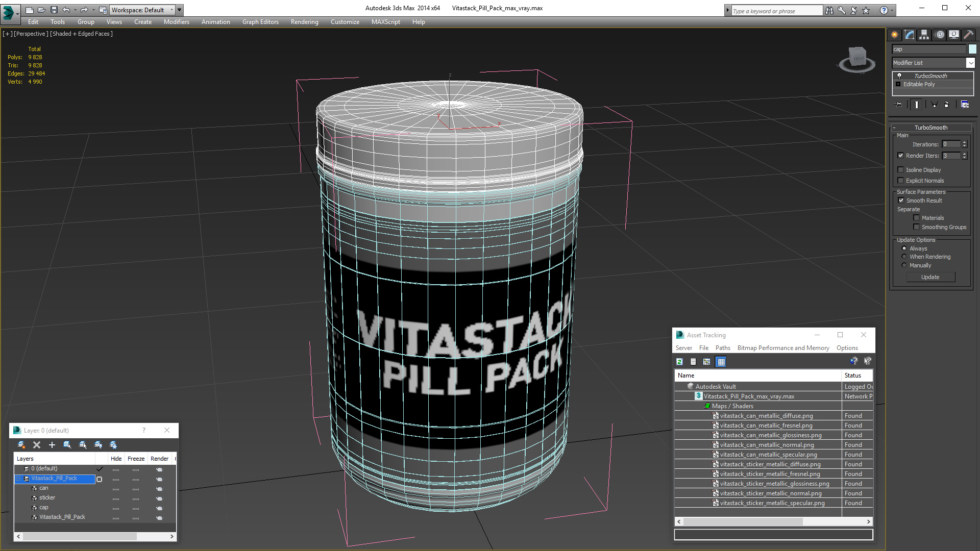
Task: Open the Utilities hammer tab
Action: 968,35
